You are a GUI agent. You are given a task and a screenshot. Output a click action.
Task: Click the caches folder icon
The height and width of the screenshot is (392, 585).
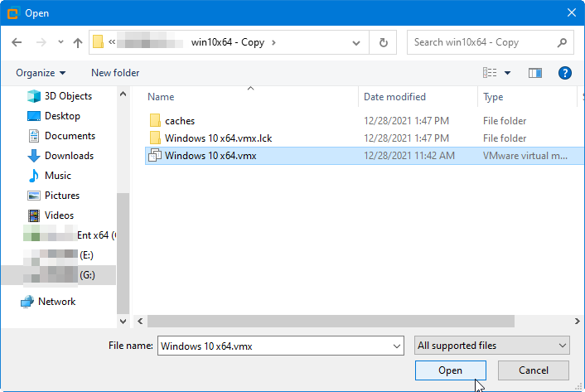point(155,121)
